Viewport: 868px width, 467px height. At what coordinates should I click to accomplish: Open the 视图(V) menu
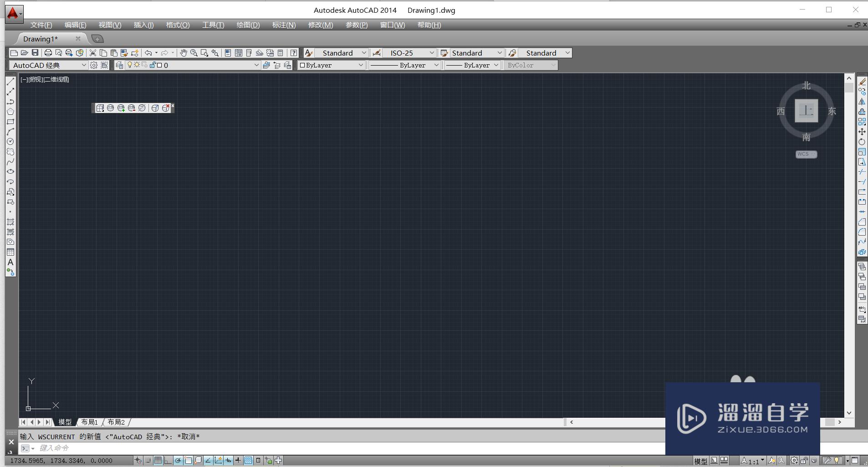click(x=110, y=25)
